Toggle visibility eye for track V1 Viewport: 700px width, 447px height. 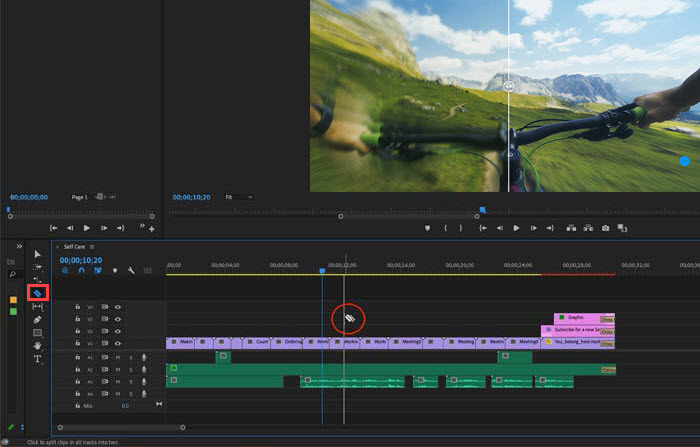coord(118,343)
